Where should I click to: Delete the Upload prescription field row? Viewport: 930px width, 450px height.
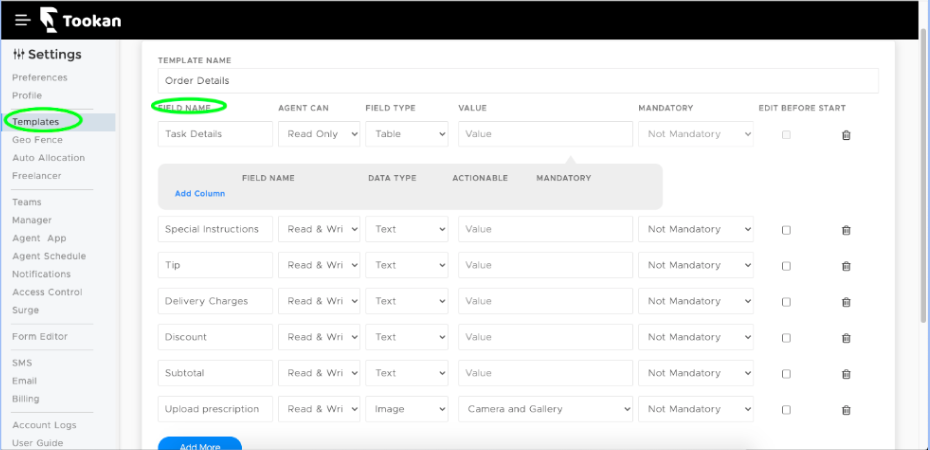(846, 410)
